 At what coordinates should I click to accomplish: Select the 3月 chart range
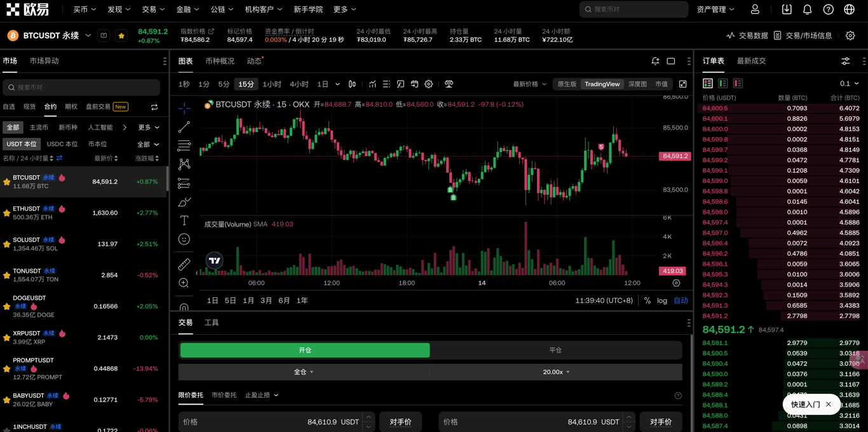266,300
